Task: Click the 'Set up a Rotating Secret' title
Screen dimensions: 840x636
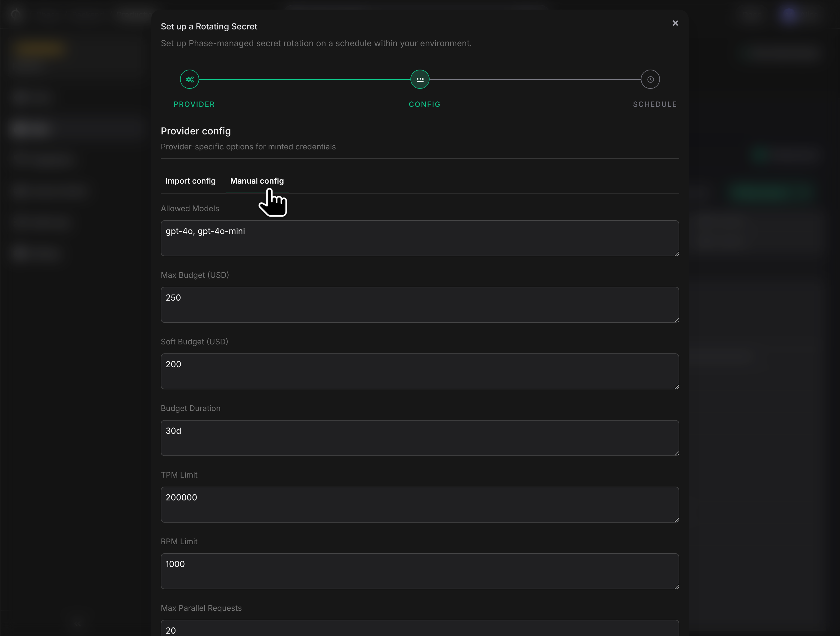Action: click(209, 27)
